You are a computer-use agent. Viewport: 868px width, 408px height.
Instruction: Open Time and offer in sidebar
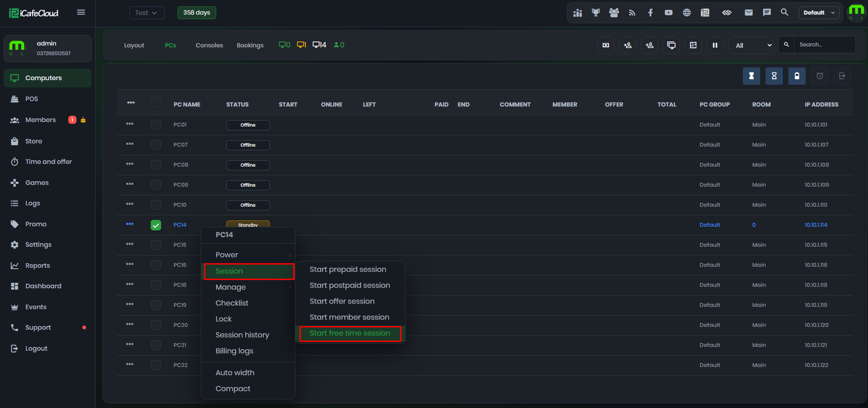tap(47, 162)
